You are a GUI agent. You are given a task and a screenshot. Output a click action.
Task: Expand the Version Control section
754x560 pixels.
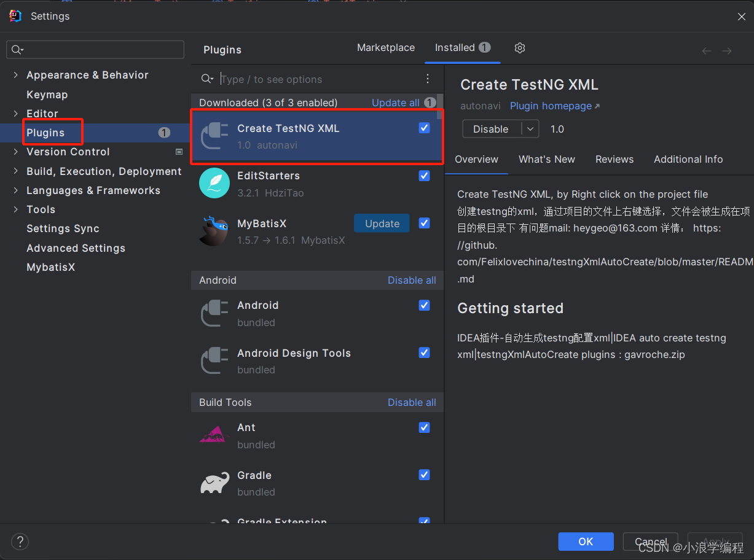pos(15,152)
